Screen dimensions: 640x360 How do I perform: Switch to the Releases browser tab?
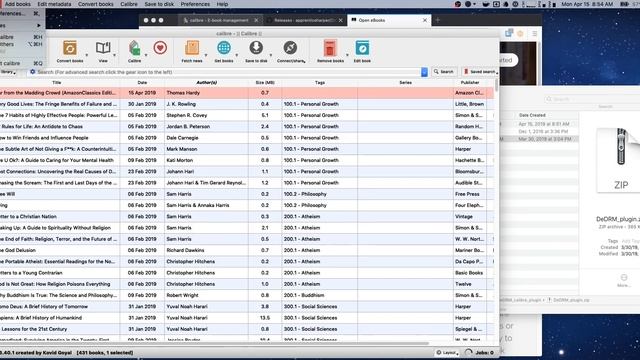304,20
